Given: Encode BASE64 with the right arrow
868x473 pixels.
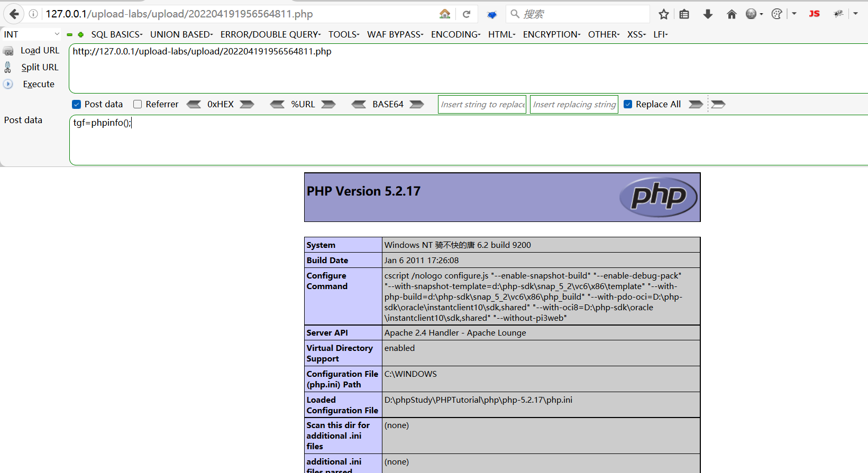Looking at the screenshot, I should click(417, 104).
